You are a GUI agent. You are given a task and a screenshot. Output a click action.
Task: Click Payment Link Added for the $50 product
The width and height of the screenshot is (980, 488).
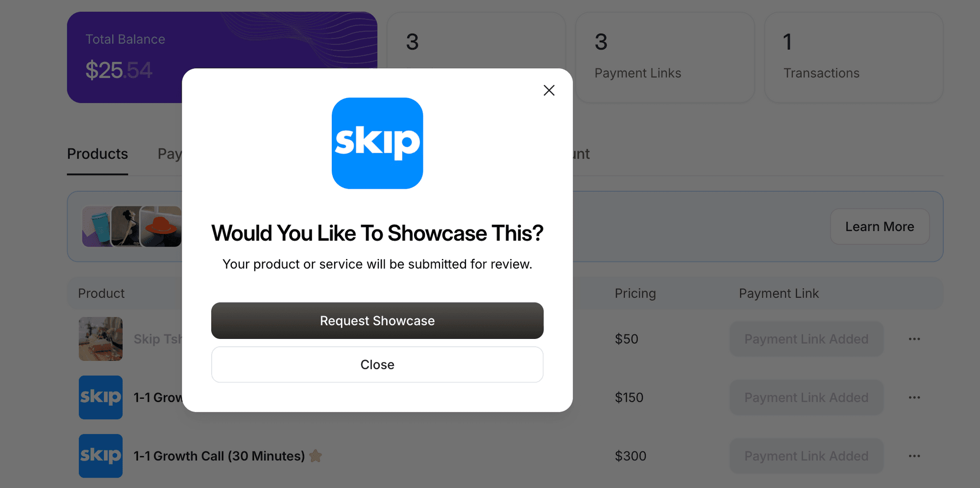(807, 339)
